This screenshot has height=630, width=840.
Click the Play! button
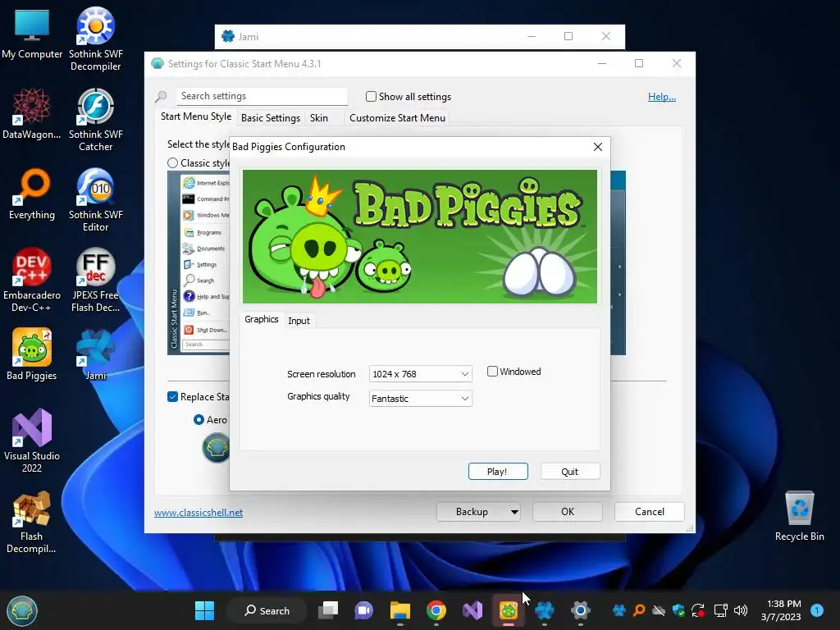(x=498, y=472)
